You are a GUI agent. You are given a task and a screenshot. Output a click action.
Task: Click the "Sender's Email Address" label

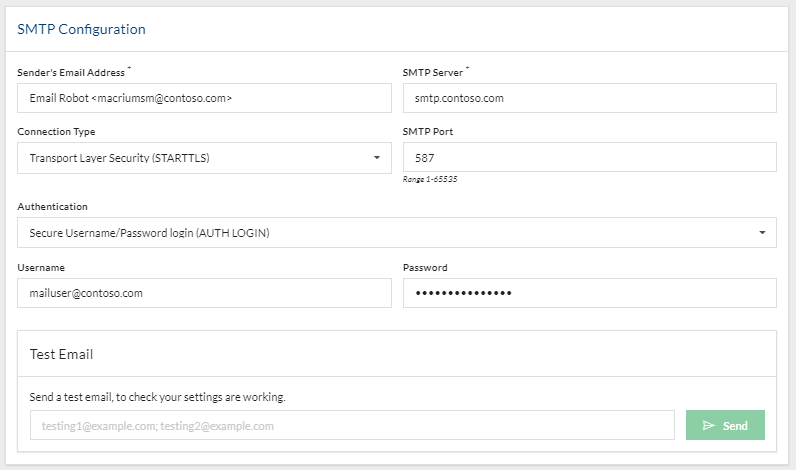(71, 72)
